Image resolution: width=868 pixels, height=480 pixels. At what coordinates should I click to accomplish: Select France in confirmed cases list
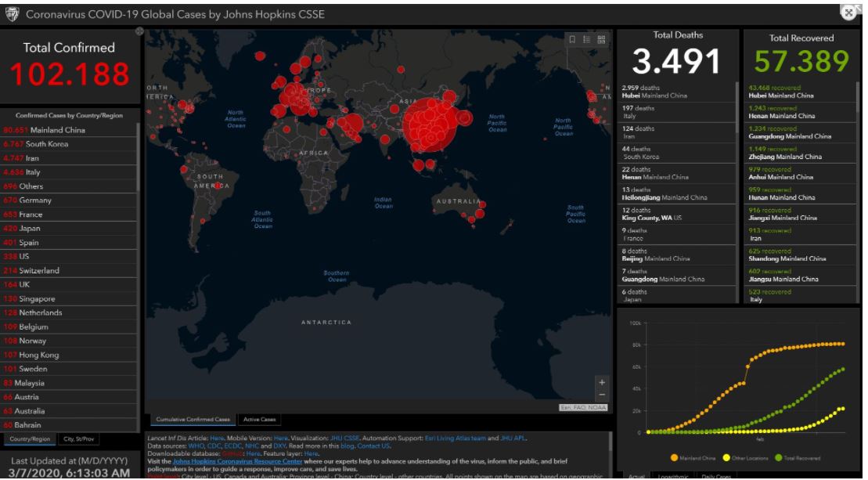[68, 215]
